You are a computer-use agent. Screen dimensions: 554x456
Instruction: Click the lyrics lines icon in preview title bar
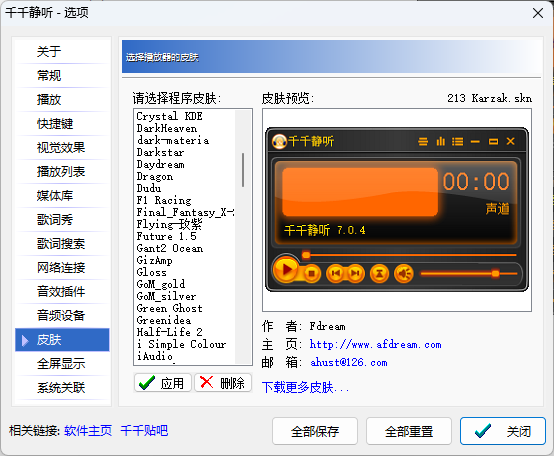[x=423, y=142]
